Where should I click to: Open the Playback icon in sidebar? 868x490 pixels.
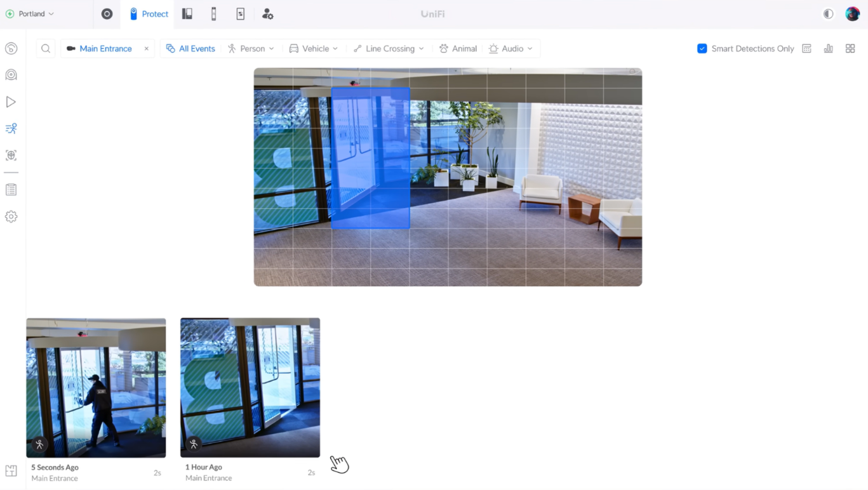[x=11, y=102]
